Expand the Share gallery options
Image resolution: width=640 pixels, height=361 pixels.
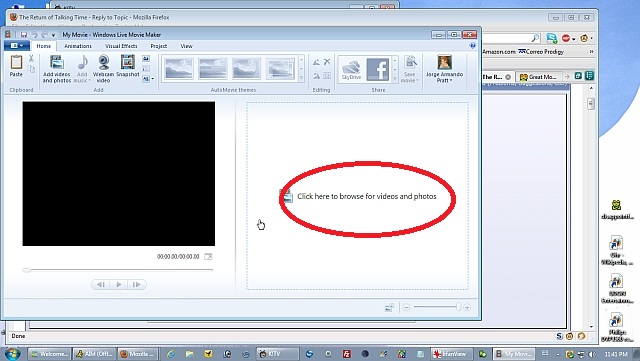395,78
